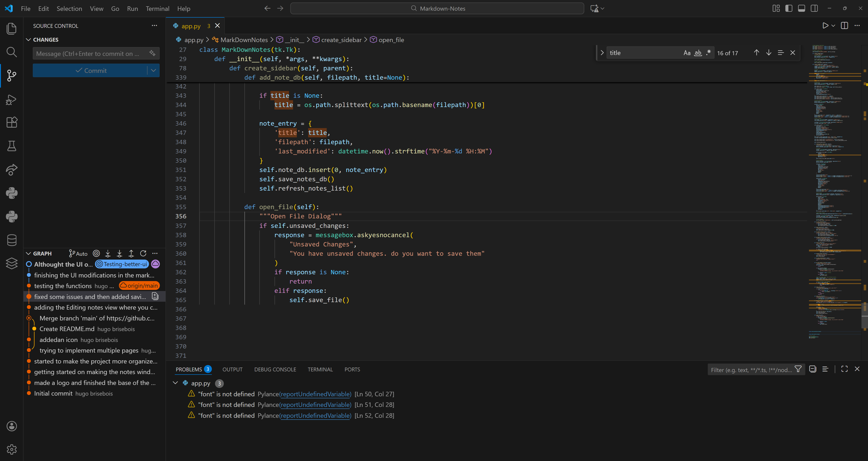Split the editor to the right
Viewport: 868px width, 461px height.
(844, 26)
